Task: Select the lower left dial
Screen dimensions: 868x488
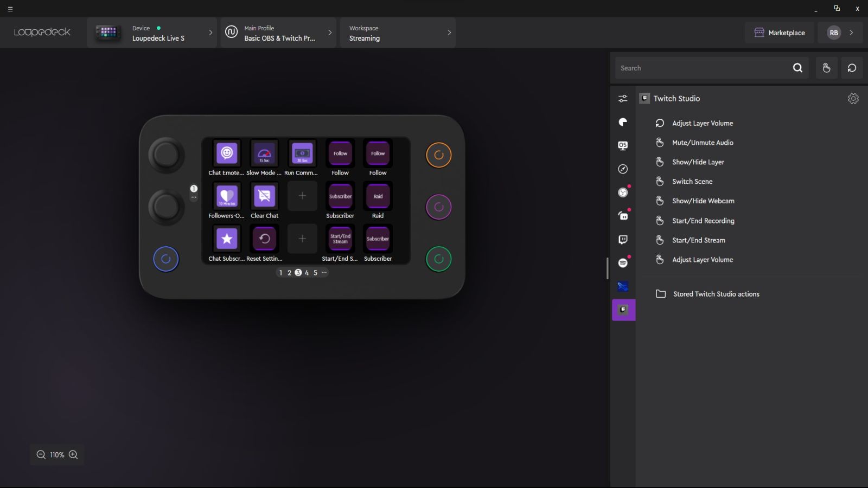Action: pyautogui.click(x=166, y=207)
